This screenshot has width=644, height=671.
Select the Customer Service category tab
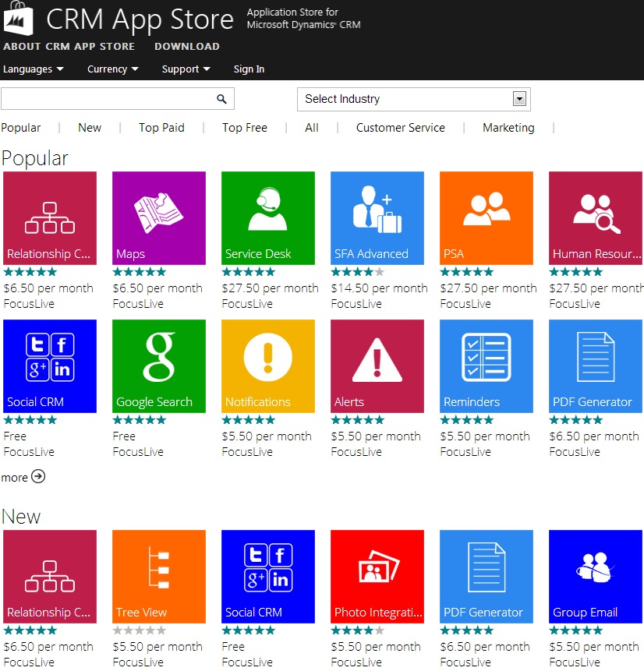(400, 128)
